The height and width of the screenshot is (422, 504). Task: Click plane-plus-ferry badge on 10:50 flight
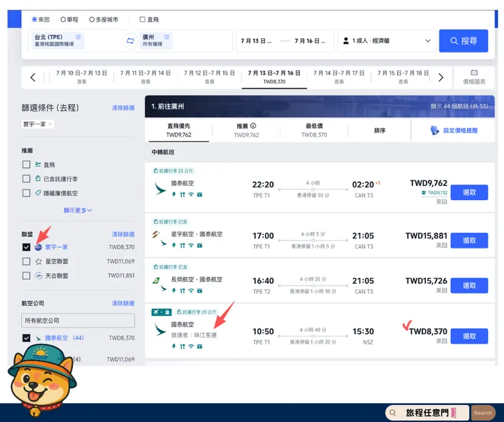click(x=161, y=312)
